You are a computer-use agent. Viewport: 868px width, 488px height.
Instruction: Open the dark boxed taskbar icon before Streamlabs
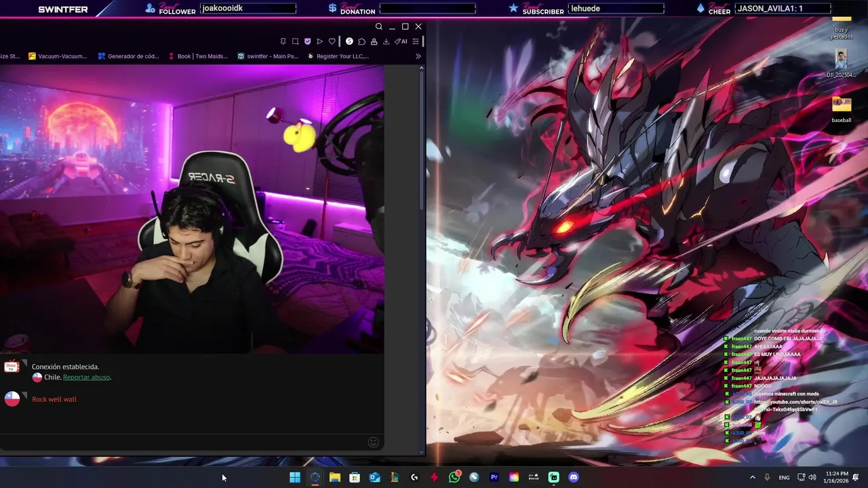tap(534, 477)
